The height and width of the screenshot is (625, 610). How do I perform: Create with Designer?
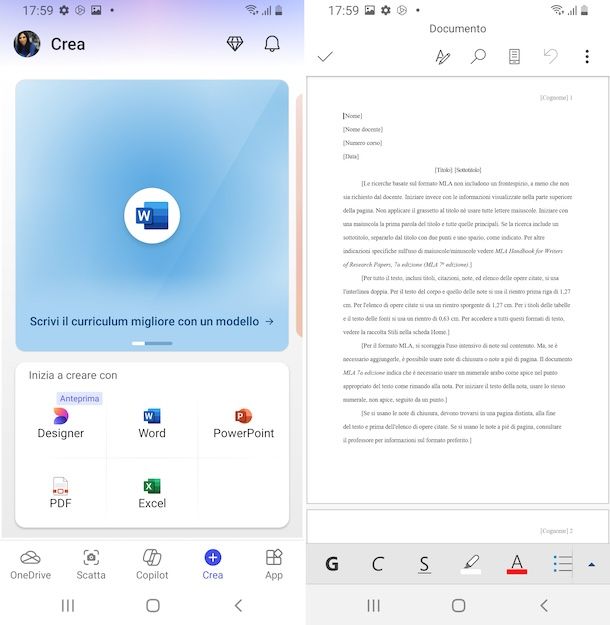61,423
